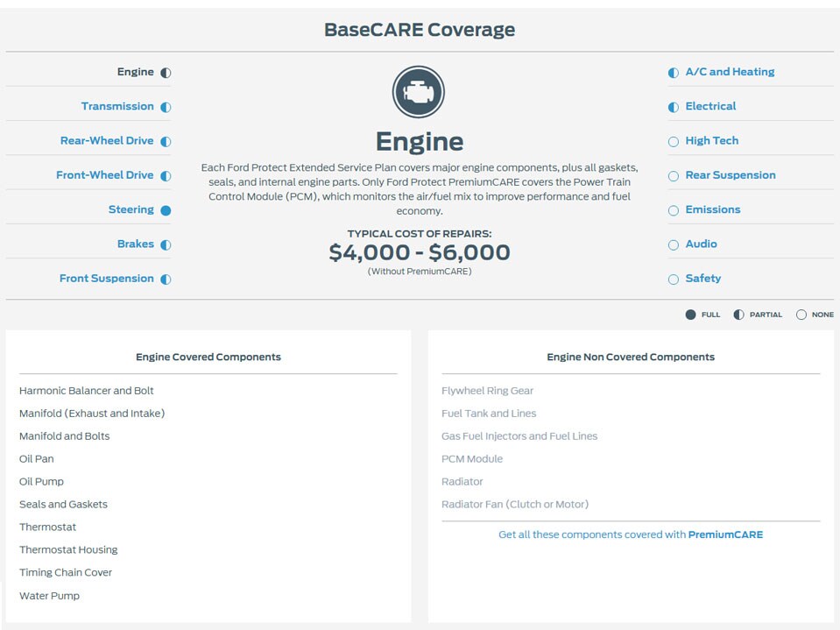Image resolution: width=840 pixels, height=630 pixels.
Task: Click the half-filled icon next to Transmission
Action: [x=166, y=107]
